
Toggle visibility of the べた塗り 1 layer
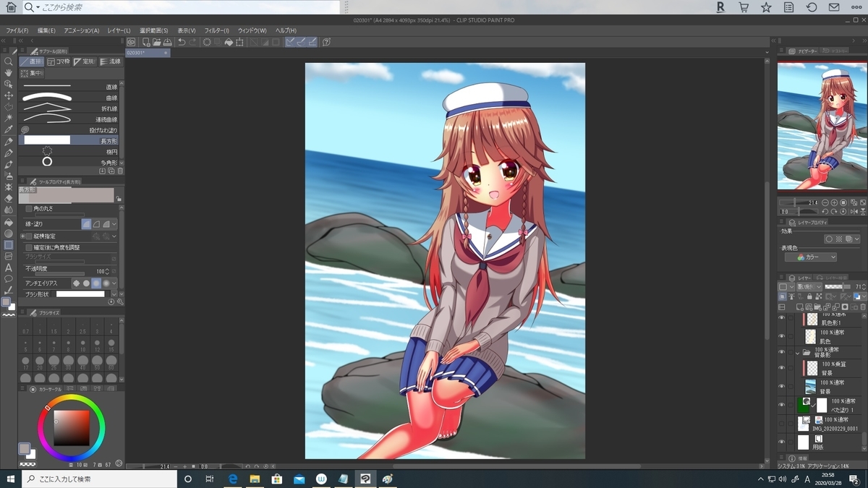click(x=781, y=405)
